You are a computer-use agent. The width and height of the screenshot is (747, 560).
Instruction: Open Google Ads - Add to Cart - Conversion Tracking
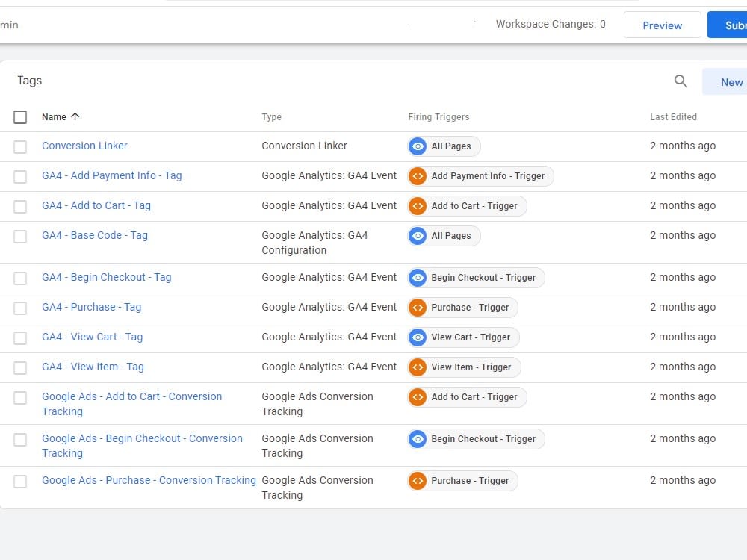click(132, 404)
